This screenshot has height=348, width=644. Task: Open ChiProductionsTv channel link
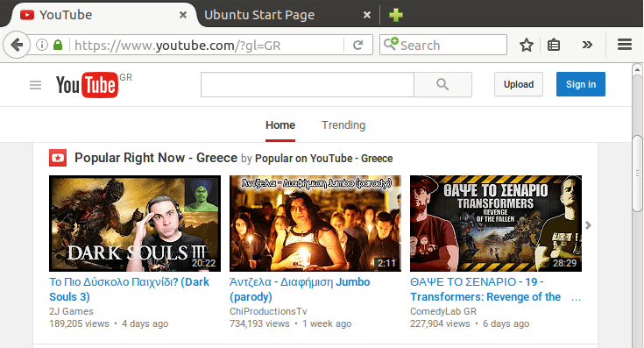268,311
